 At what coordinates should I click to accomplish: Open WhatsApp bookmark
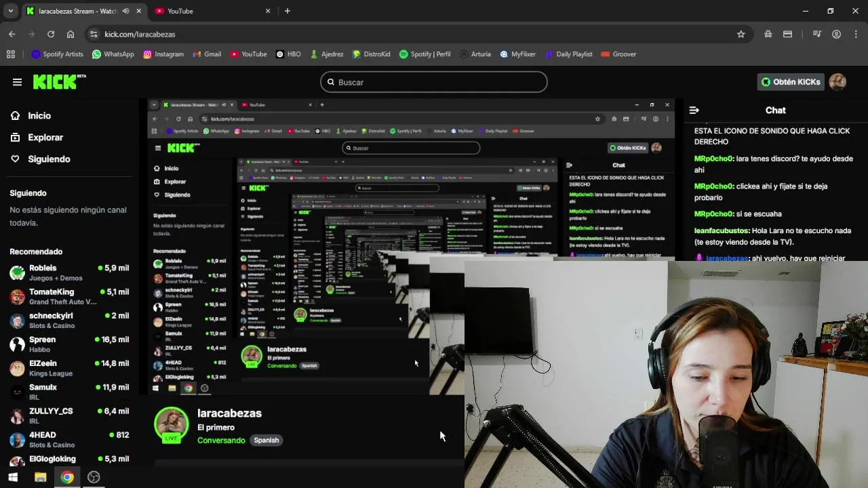pyautogui.click(x=113, y=54)
